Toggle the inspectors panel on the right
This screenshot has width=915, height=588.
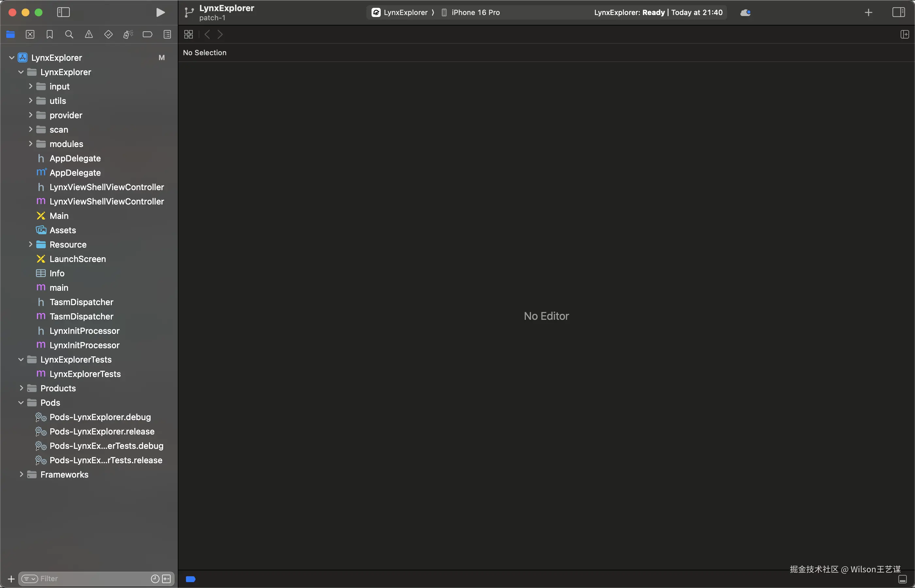click(x=898, y=13)
